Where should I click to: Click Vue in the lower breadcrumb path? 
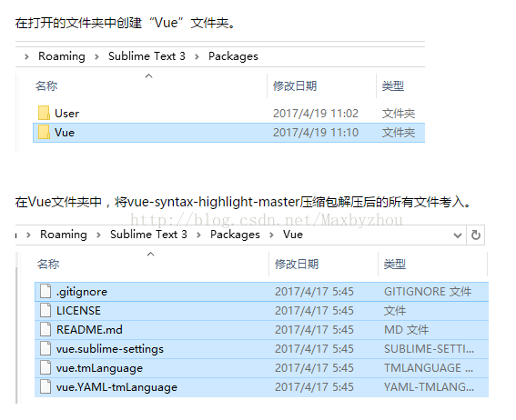point(293,235)
